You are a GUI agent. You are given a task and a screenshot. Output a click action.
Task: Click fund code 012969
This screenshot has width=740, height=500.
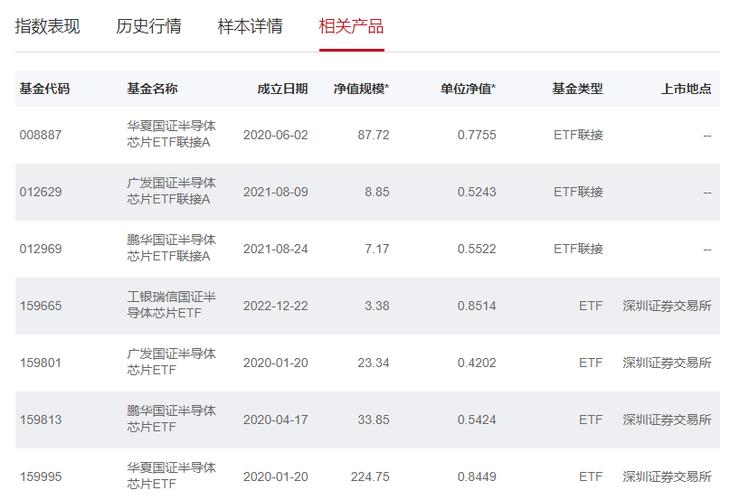pos(41,249)
